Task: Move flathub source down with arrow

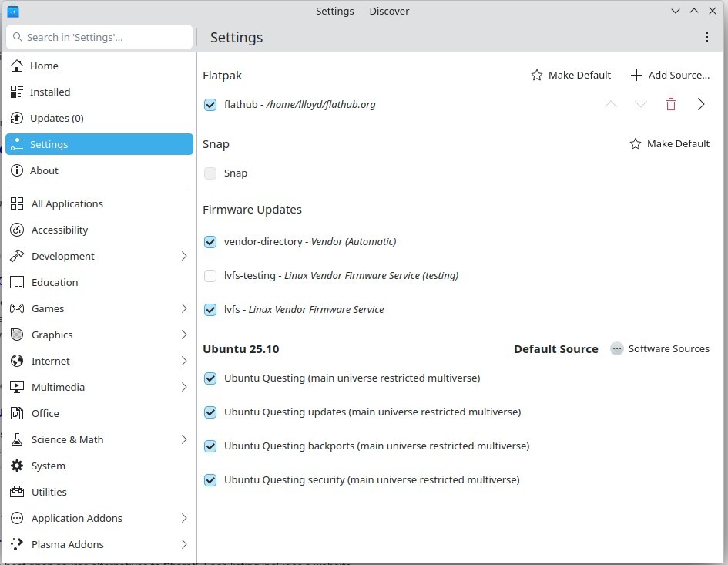Action: point(641,105)
